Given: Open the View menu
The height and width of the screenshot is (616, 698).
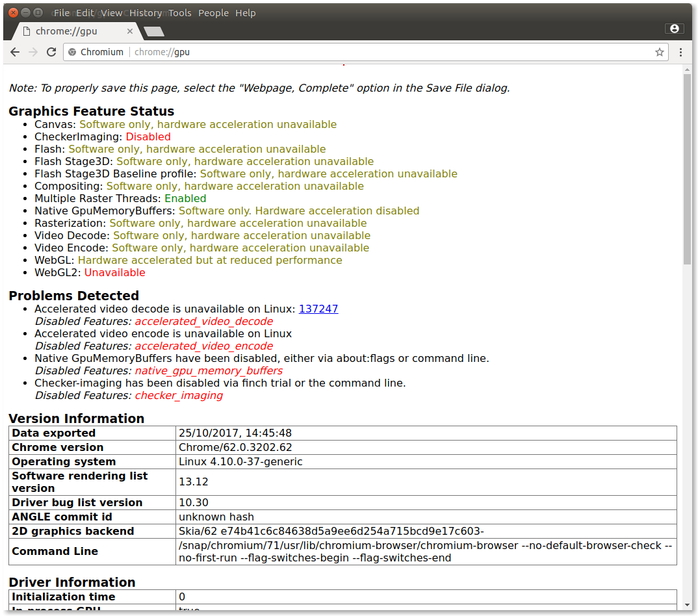Looking at the screenshot, I should (111, 13).
